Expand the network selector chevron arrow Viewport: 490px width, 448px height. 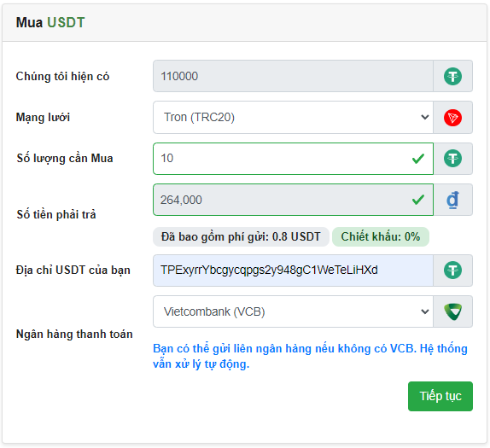pyautogui.click(x=424, y=118)
